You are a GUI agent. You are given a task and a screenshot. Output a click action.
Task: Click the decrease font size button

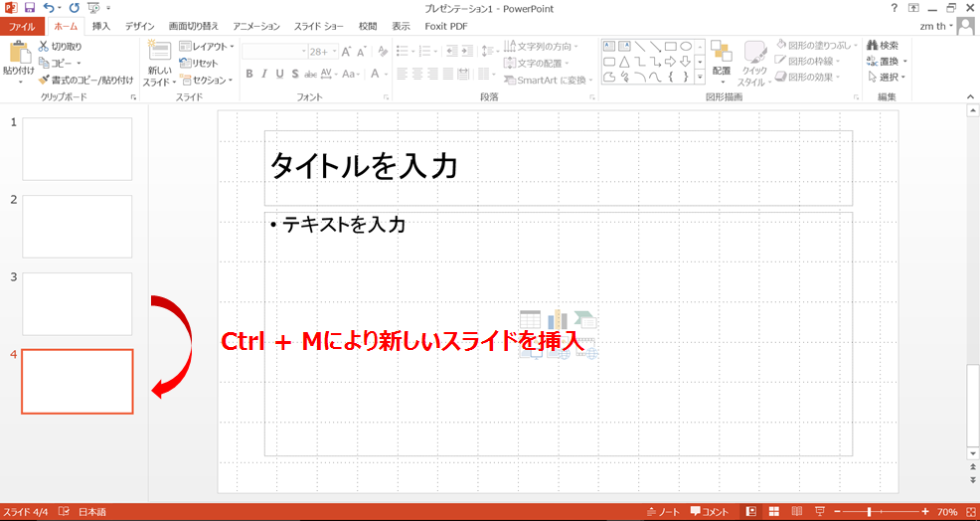361,52
